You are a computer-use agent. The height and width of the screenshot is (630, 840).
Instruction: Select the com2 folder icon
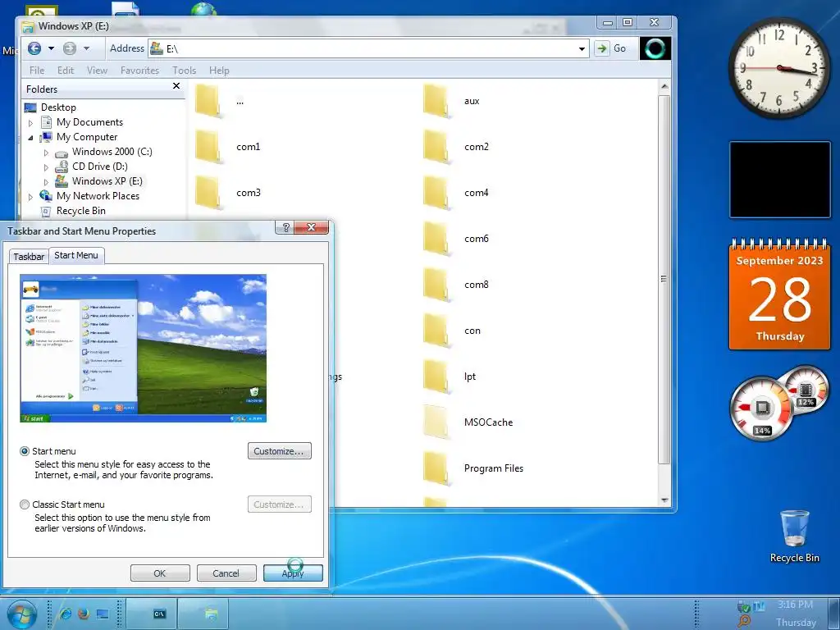tap(436, 146)
